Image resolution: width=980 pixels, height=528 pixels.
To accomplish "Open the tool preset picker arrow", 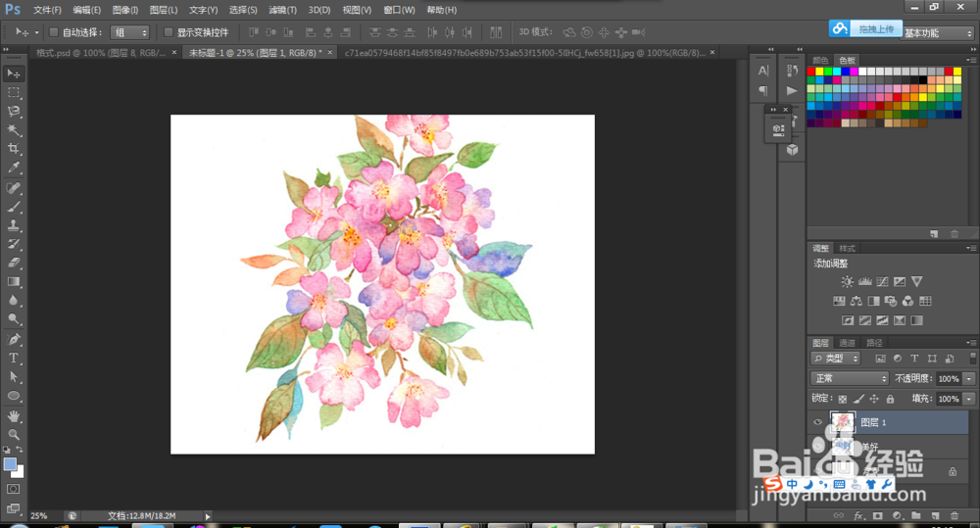I will tap(37, 32).
